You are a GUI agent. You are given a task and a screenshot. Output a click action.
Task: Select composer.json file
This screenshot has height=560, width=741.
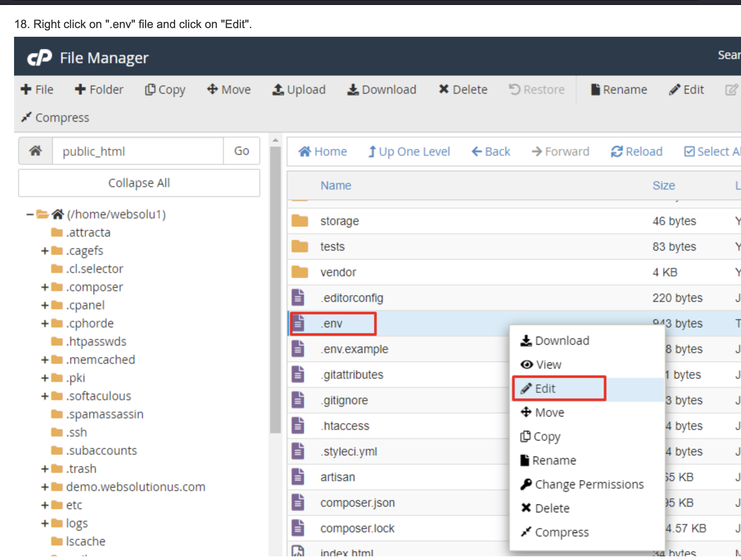(x=358, y=503)
